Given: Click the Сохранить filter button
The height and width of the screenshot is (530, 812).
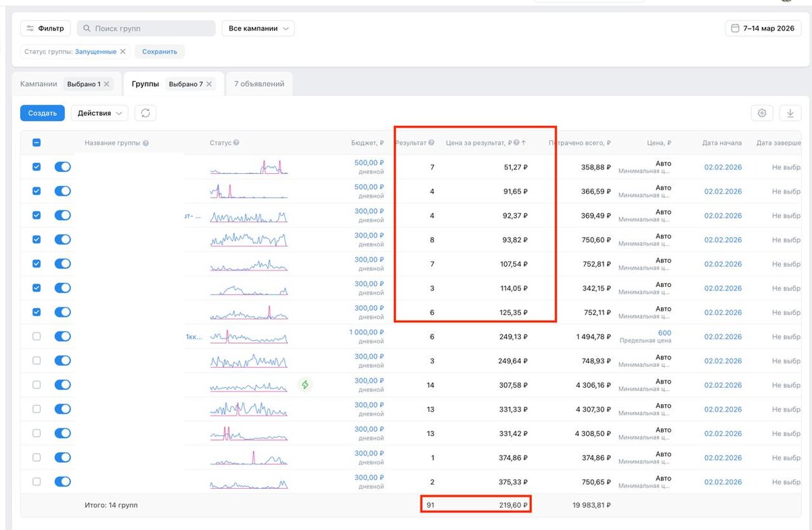Looking at the screenshot, I should click(160, 51).
